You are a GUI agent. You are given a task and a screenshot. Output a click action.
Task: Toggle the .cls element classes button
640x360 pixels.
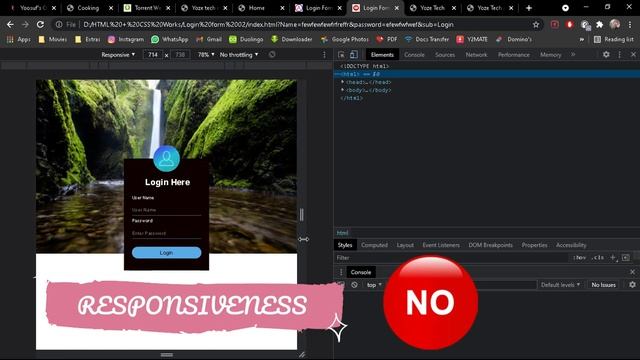599,258
